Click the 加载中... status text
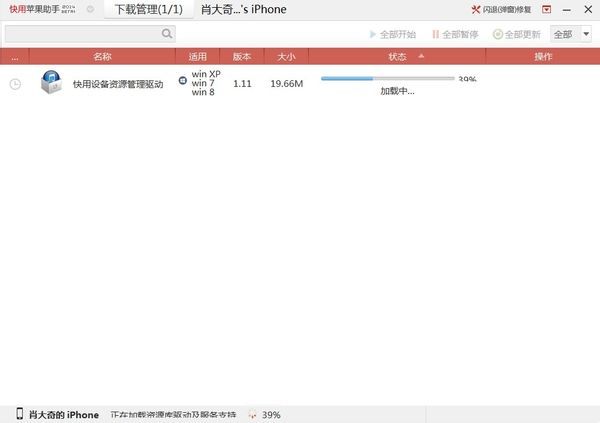 (x=397, y=91)
